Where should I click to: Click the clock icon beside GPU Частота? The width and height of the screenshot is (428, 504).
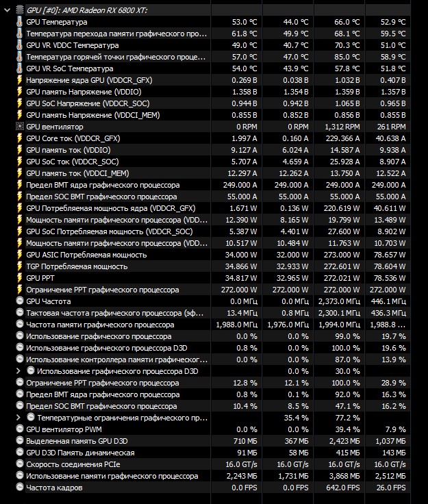click(x=20, y=301)
